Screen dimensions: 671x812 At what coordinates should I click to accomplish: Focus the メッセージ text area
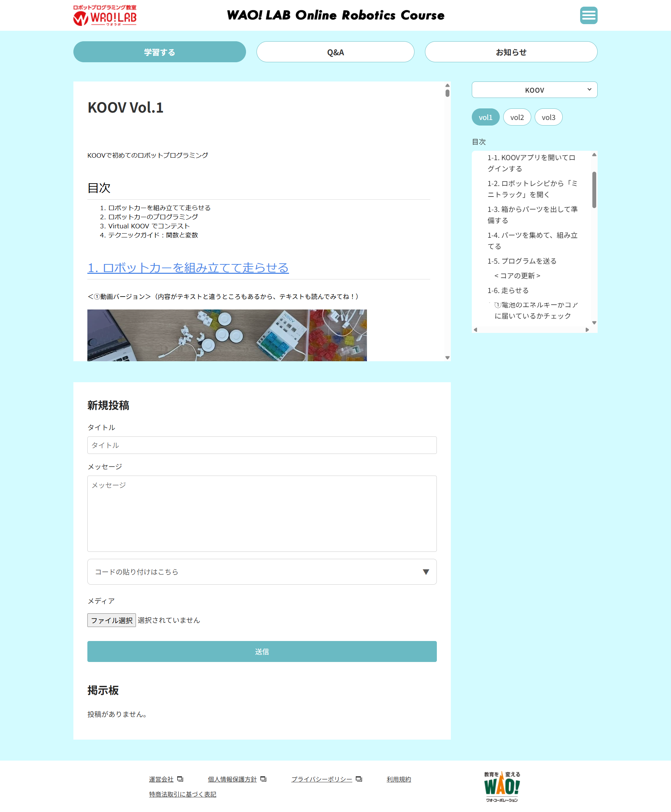coord(262,513)
